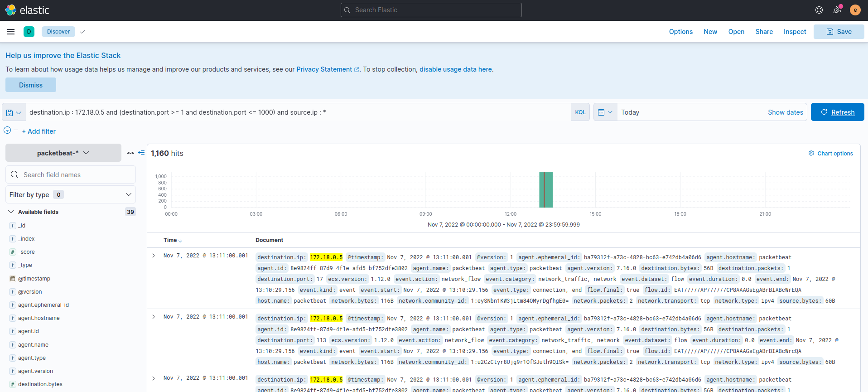This screenshot has height=392, width=868.
Task: Select @version field
Action: point(30,292)
